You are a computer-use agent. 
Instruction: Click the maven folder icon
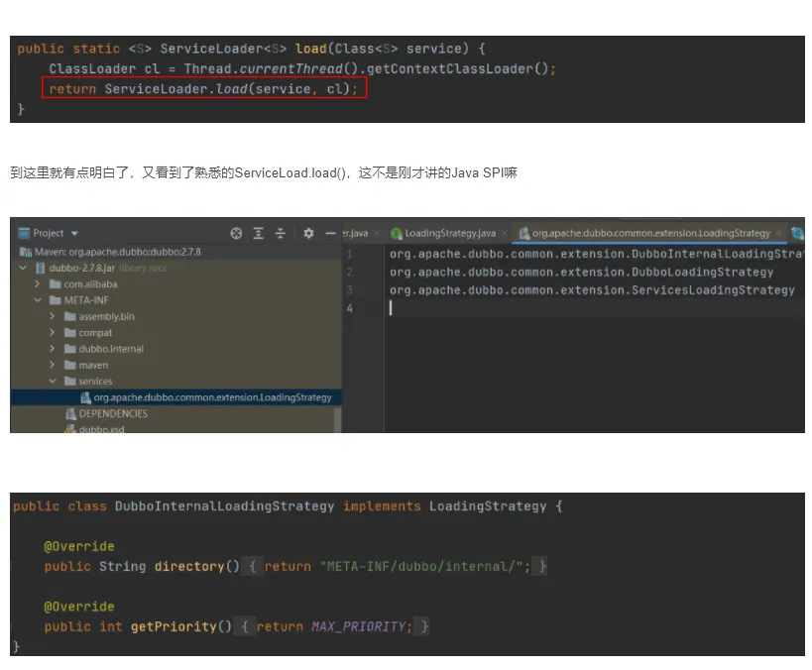(70, 365)
